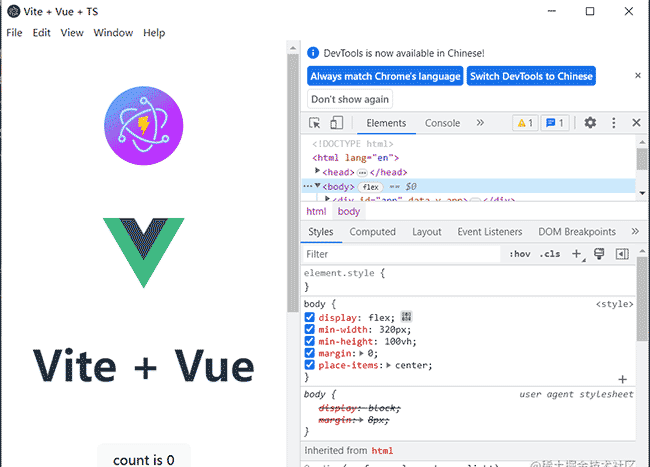Screen dimensions: 650x467
Task: Toggle the device toolbar icon
Action: point(336,123)
